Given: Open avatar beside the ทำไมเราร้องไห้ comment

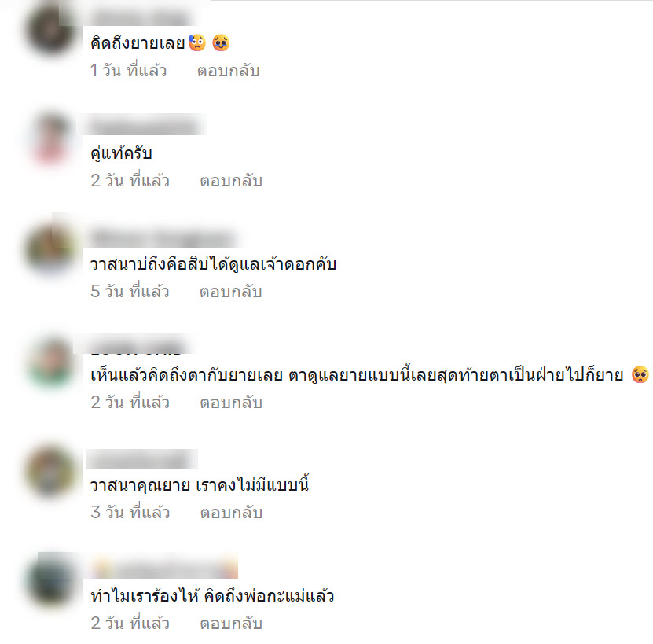Looking at the screenshot, I should [51, 581].
